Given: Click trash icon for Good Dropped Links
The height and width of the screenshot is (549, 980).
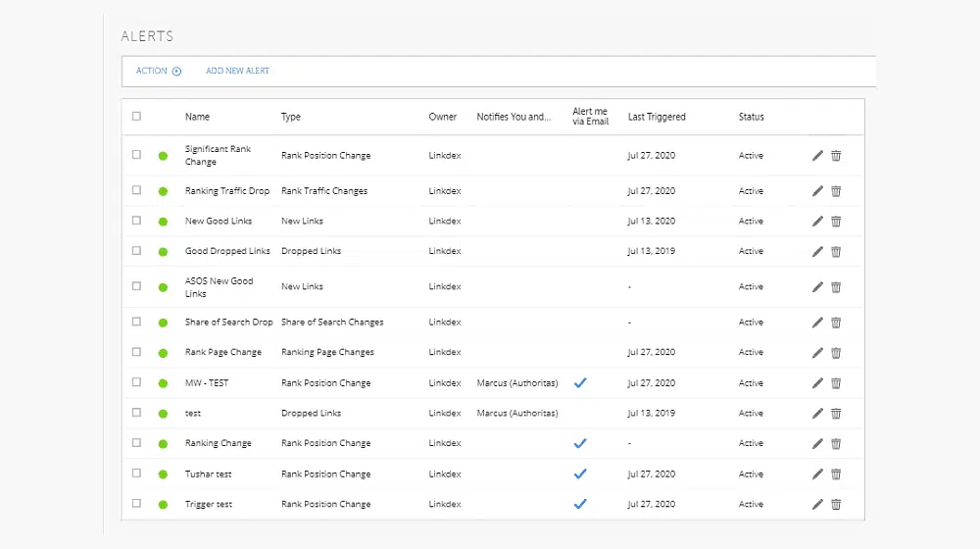Looking at the screenshot, I should coord(836,251).
